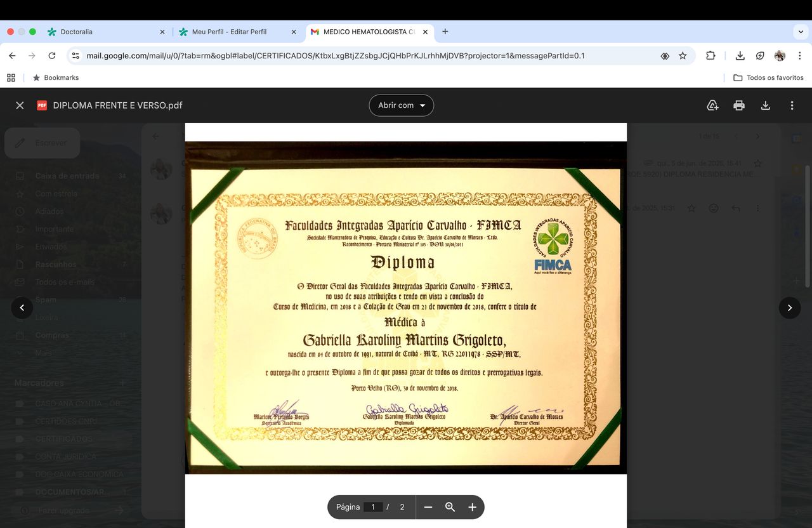Expand the tab search dropdown arrow

(x=801, y=32)
